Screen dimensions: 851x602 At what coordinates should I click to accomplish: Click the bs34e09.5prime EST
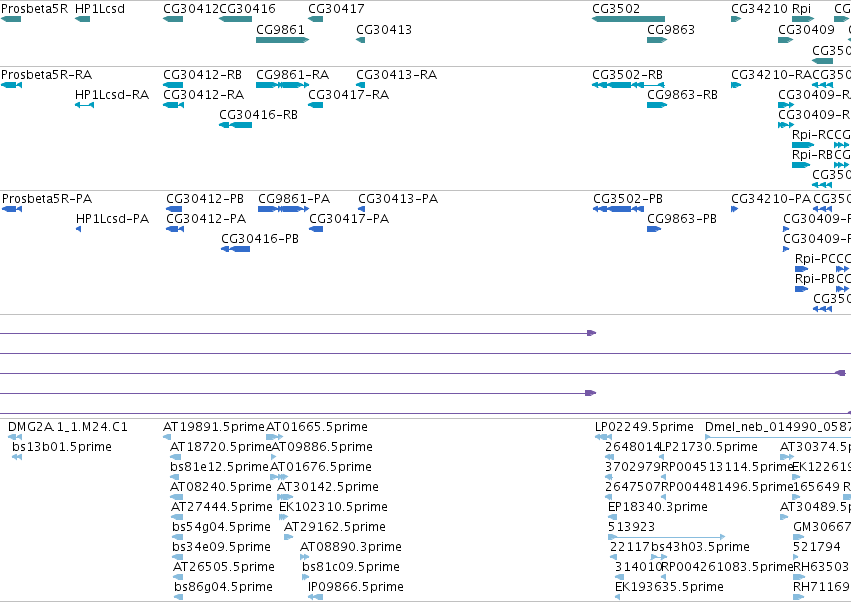177,557
